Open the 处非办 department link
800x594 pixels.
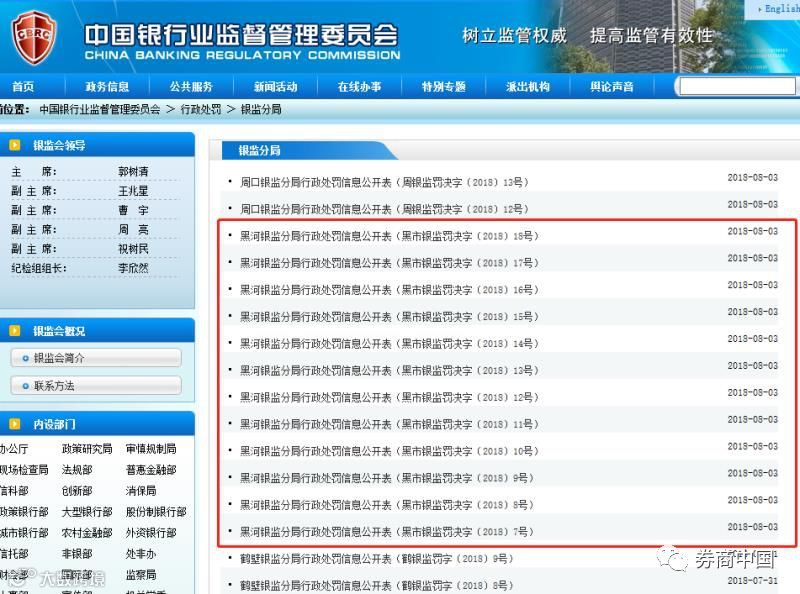141,554
